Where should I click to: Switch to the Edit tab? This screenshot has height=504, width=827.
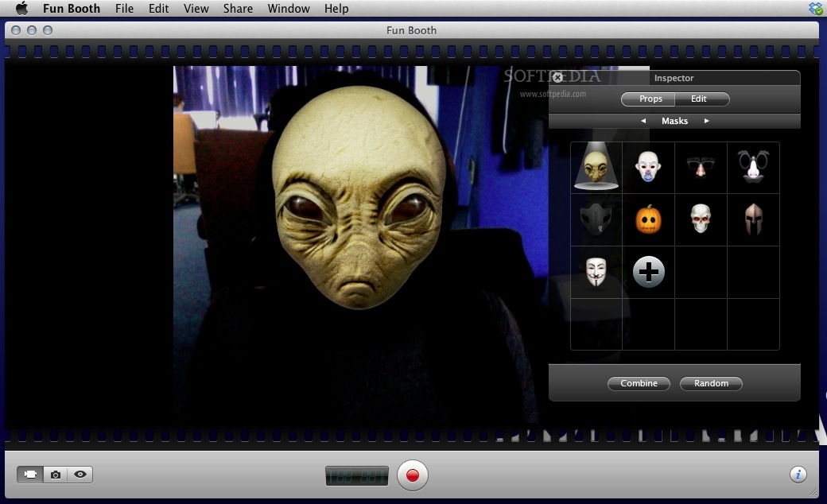pyautogui.click(x=701, y=99)
